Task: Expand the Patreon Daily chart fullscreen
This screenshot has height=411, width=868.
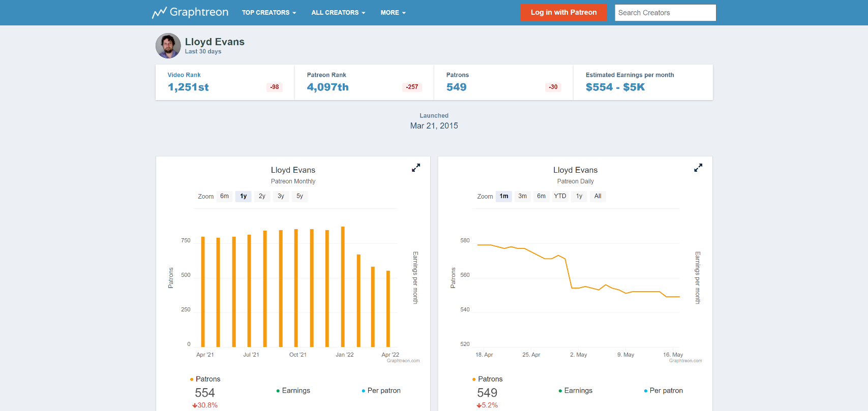Action: tap(698, 168)
